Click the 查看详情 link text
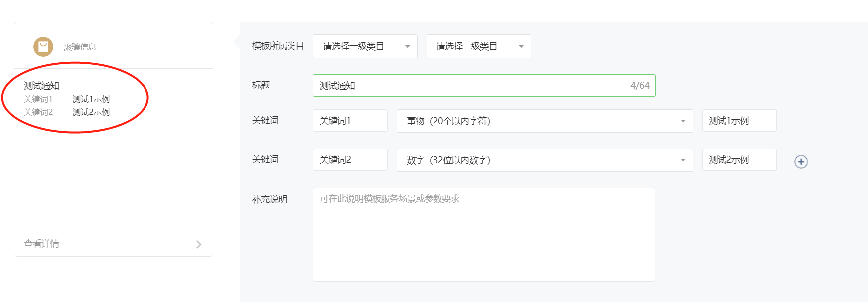 (x=42, y=244)
